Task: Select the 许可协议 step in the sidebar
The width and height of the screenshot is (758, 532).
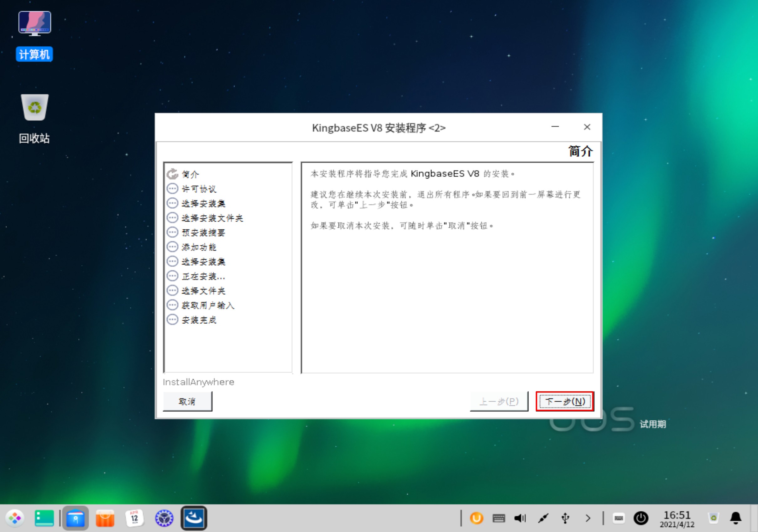Action: tap(199, 189)
